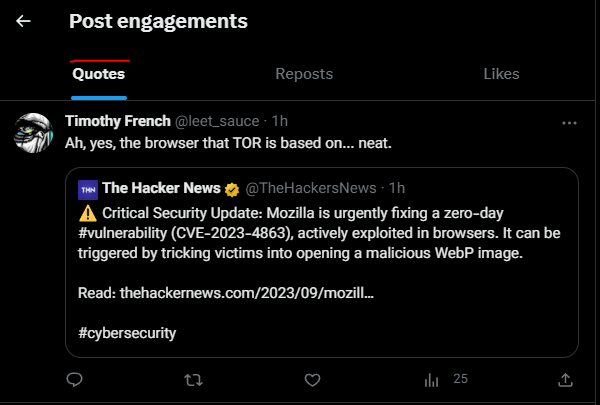Open the #vulnerability hashtag
This screenshot has height=405, width=600.
(122, 233)
